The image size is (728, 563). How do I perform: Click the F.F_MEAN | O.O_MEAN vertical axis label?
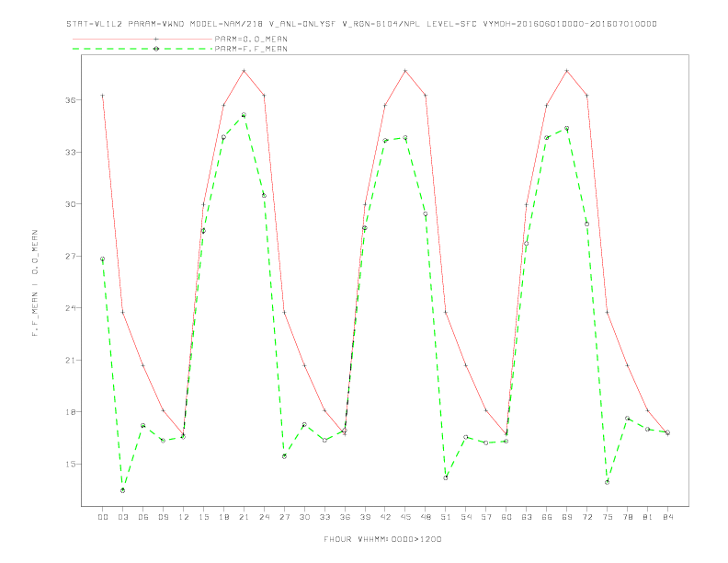35,283
